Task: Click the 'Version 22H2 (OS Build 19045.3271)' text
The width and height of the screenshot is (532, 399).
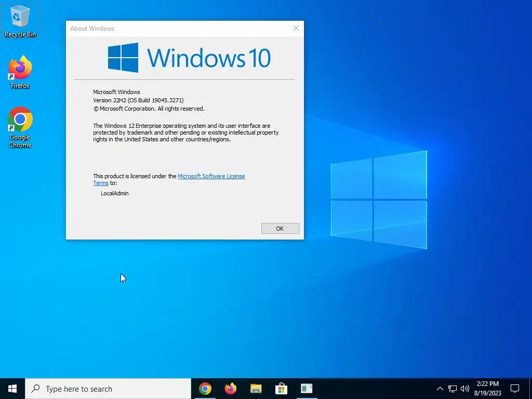Action: point(138,100)
